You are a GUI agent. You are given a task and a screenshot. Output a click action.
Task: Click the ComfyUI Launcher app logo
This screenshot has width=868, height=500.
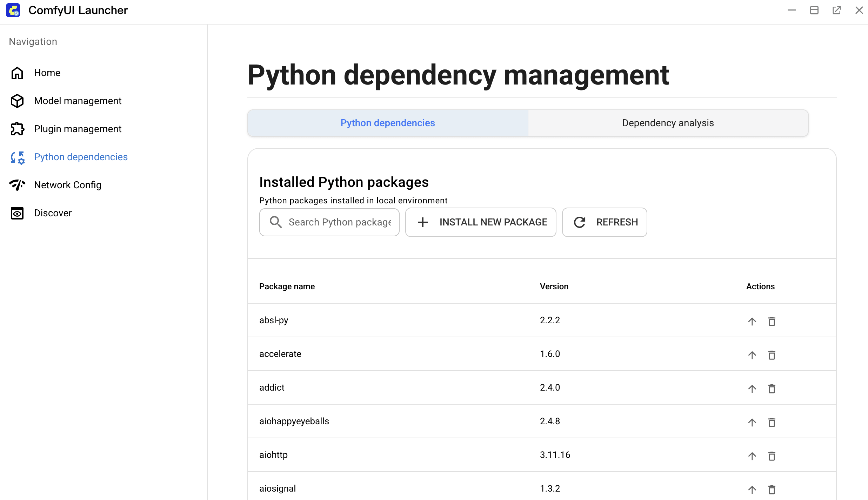[13, 10]
